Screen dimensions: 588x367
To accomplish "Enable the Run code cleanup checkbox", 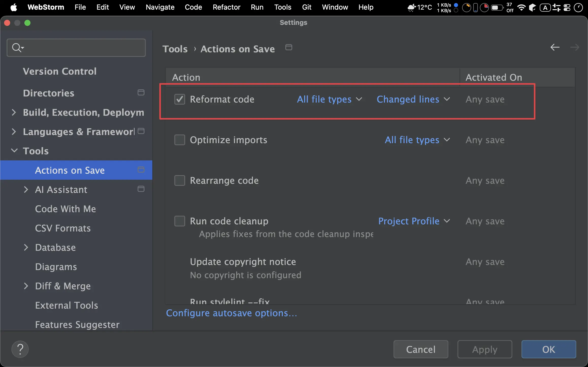I will (x=180, y=221).
